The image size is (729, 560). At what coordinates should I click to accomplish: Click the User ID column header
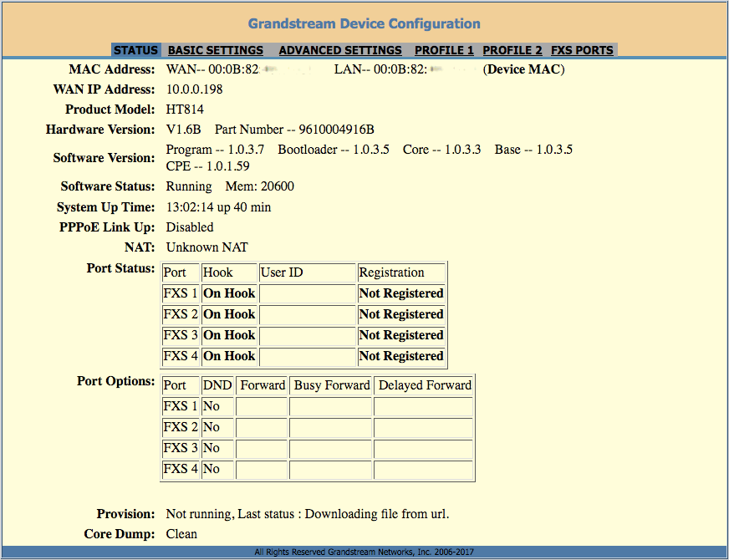pyautogui.click(x=308, y=272)
